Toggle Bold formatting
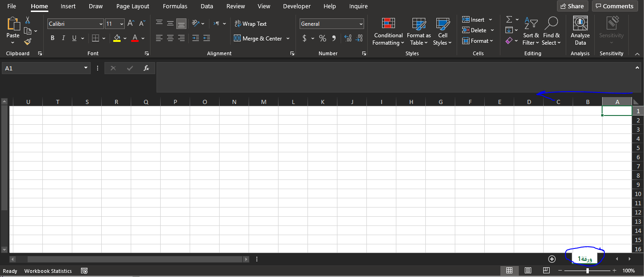The image size is (644, 277). point(52,38)
